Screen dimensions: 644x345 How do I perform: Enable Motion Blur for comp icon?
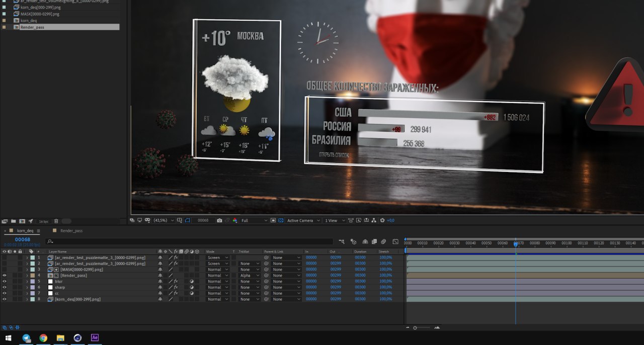pyautogui.click(x=383, y=242)
